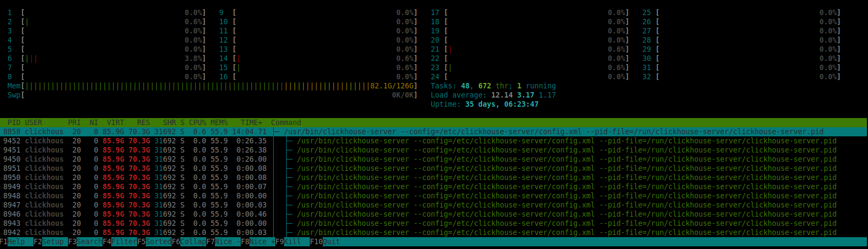Viewport: 868px width, 249px height.
Task: Raise niceness with F8 Nice +
Action: click(258, 241)
